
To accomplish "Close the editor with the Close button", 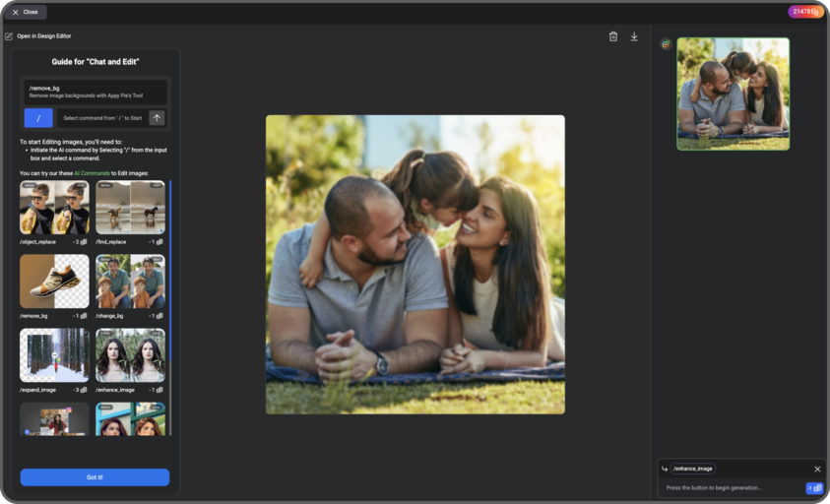I will tap(25, 12).
